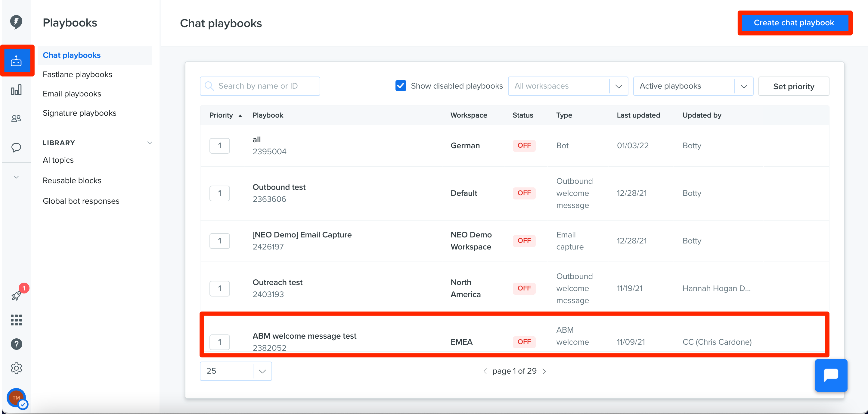Open AI topics in Library
The height and width of the screenshot is (414, 868).
58,160
